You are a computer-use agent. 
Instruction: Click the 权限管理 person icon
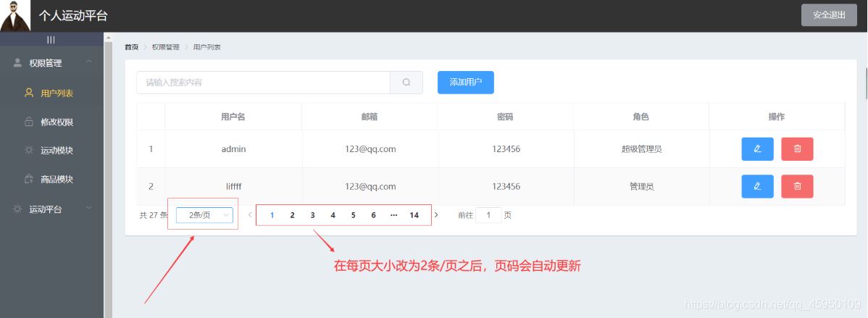pos(17,63)
